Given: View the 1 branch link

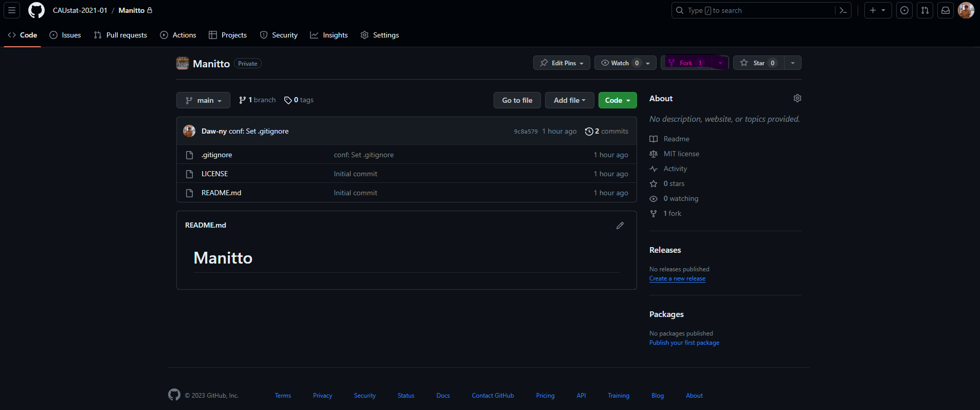Looking at the screenshot, I should 257,100.
